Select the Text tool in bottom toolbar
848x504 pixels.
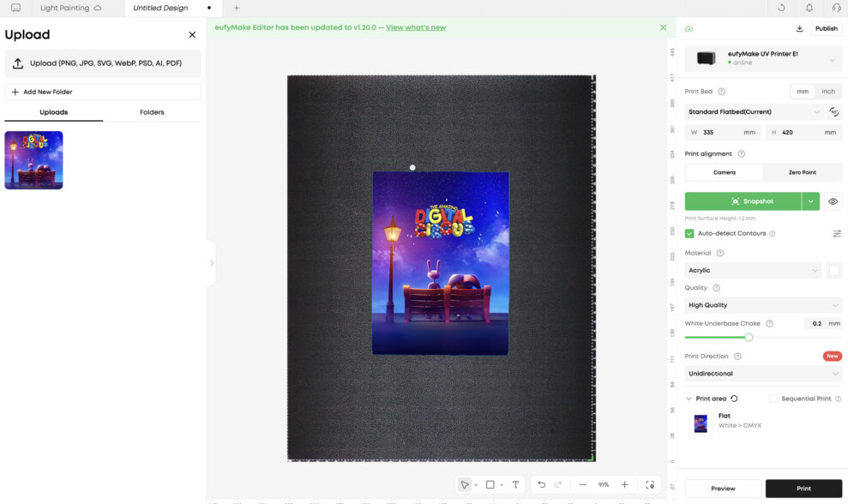515,484
